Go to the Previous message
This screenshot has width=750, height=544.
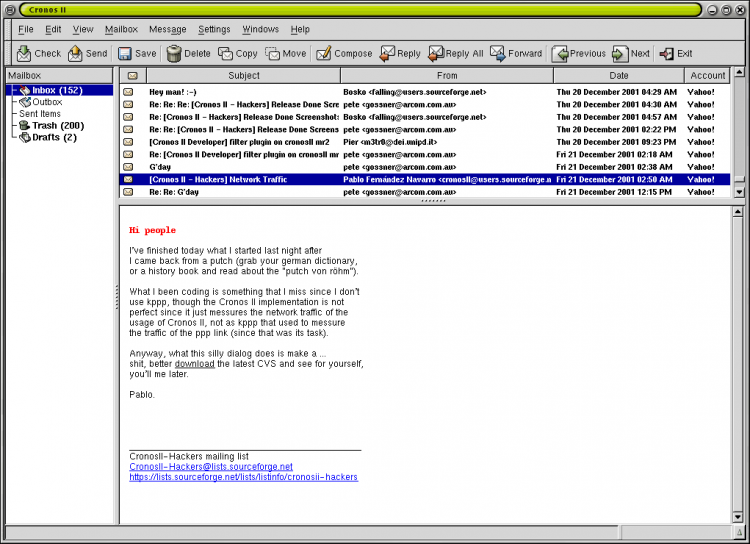point(561,54)
